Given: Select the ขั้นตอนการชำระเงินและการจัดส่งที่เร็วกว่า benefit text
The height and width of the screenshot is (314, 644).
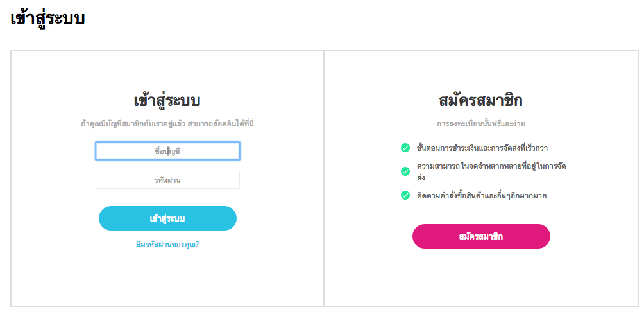Looking at the screenshot, I should click(x=481, y=148).
